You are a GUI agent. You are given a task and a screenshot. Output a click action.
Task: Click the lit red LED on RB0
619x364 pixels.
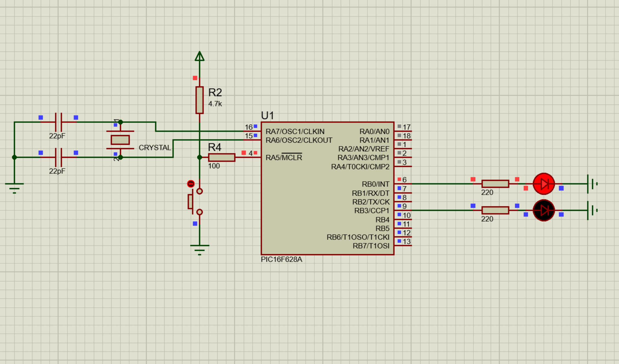tap(544, 184)
